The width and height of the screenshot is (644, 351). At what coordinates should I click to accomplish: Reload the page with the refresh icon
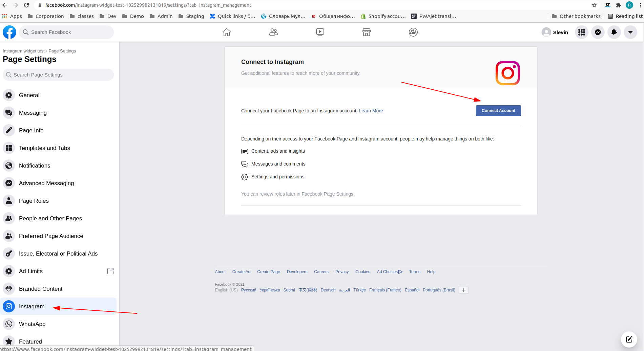tap(26, 5)
